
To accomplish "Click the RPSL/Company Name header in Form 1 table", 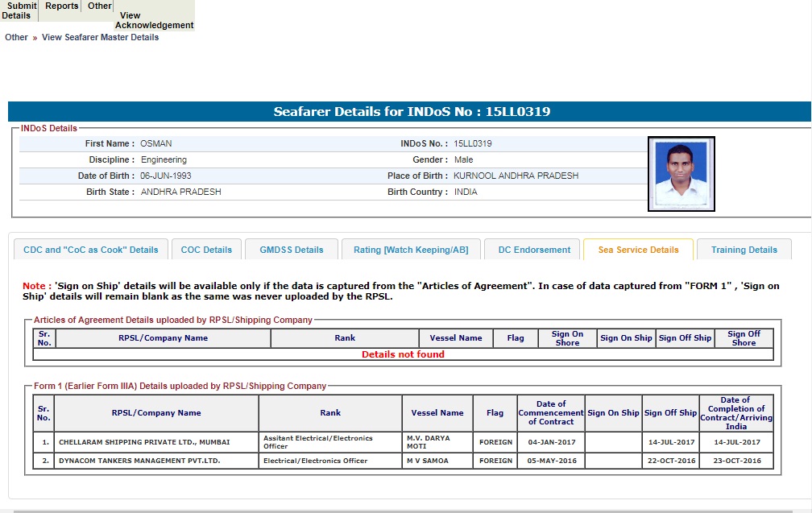I will coord(156,413).
